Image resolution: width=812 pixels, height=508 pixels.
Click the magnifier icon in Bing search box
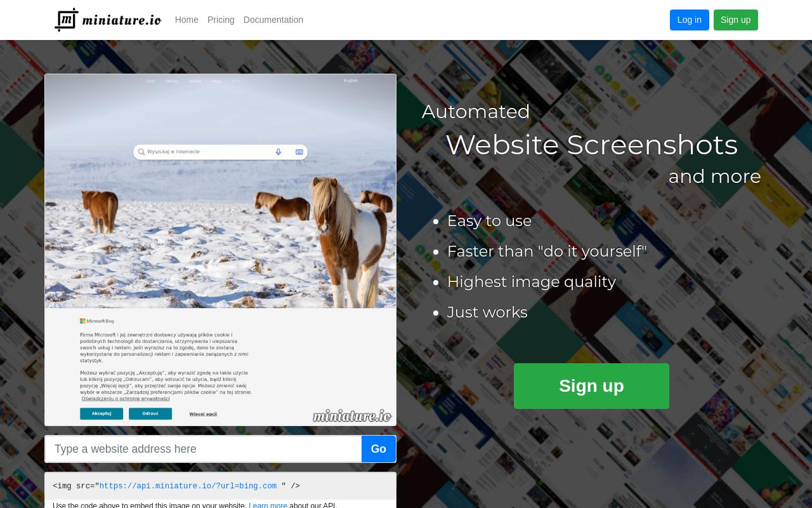click(x=141, y=152)
